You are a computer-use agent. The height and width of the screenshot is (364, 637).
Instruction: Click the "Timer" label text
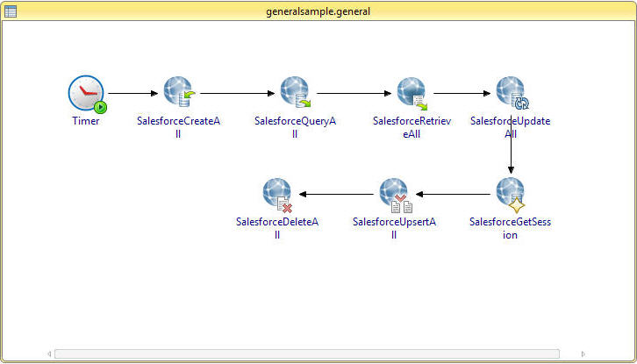pyautogui.click(x=86, y=121)
